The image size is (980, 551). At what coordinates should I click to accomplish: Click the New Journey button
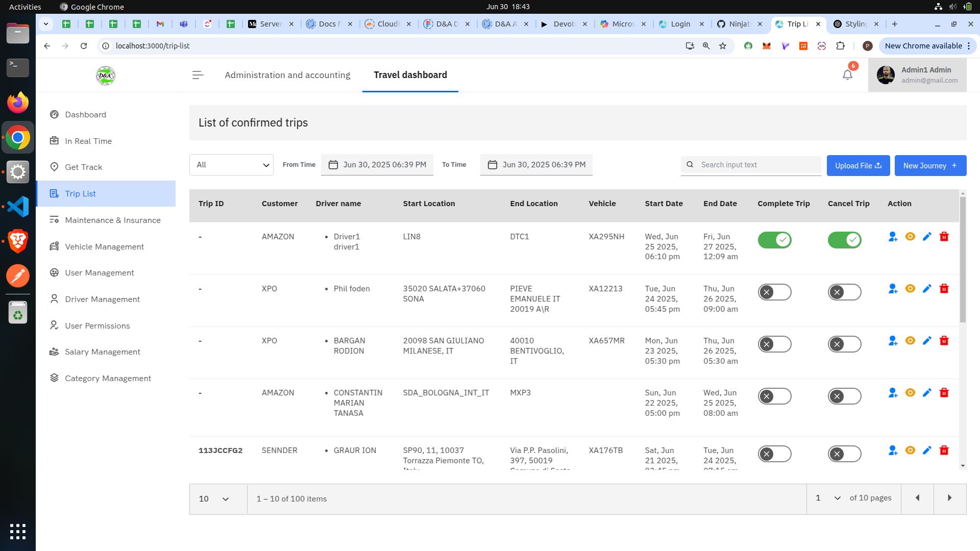pos(930,166)
